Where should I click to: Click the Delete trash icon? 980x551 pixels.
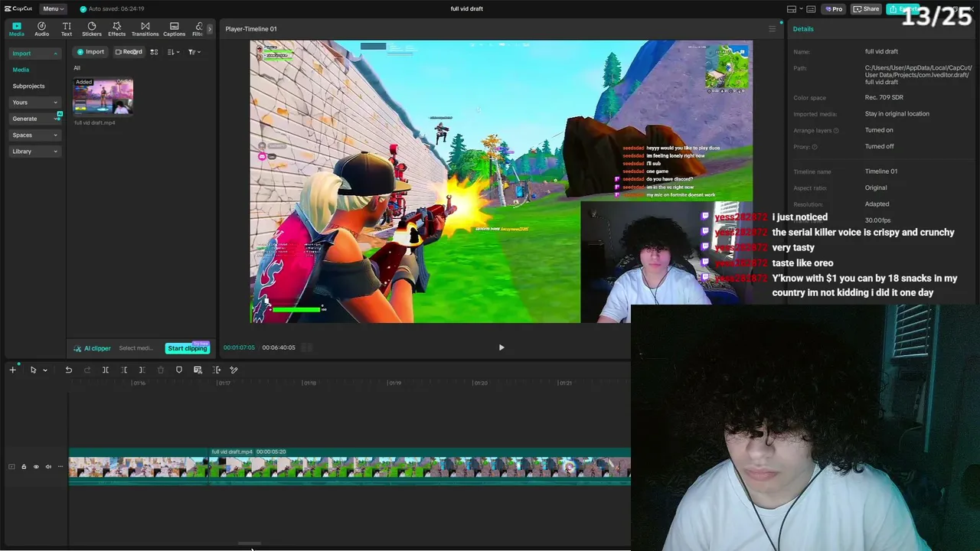click(160, 370)
